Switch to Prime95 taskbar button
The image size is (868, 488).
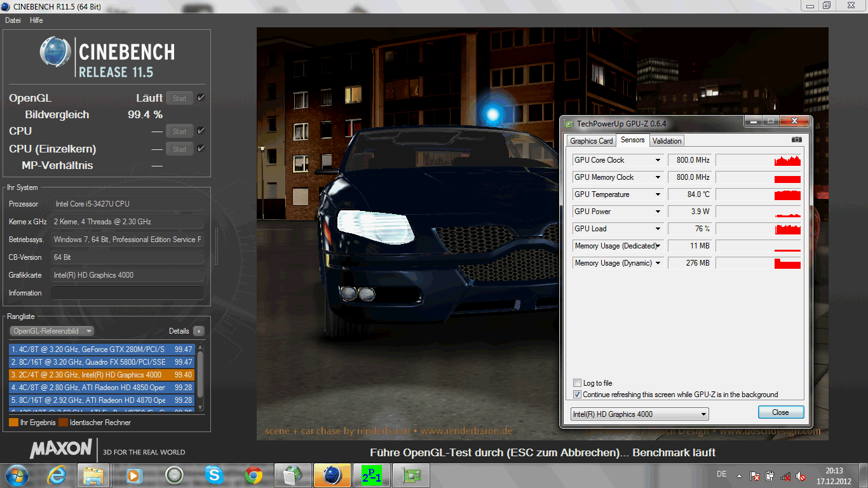pyautogui.click(x=372, y=475)
